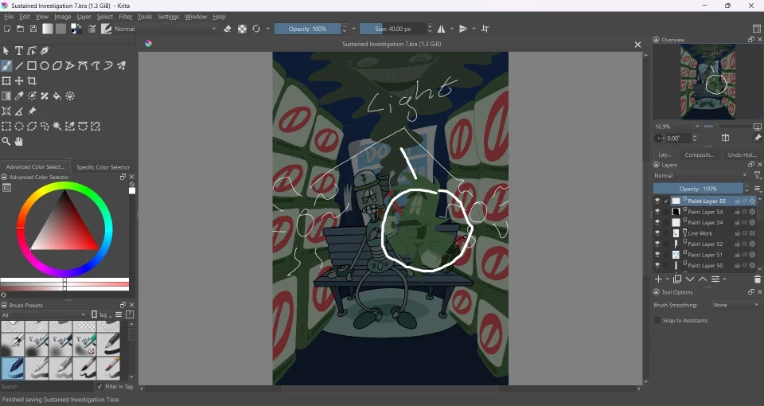Select the Fill bucket tool
This screenshot has width=764, height=406.
pyautogui.click(x=57, y=96)
